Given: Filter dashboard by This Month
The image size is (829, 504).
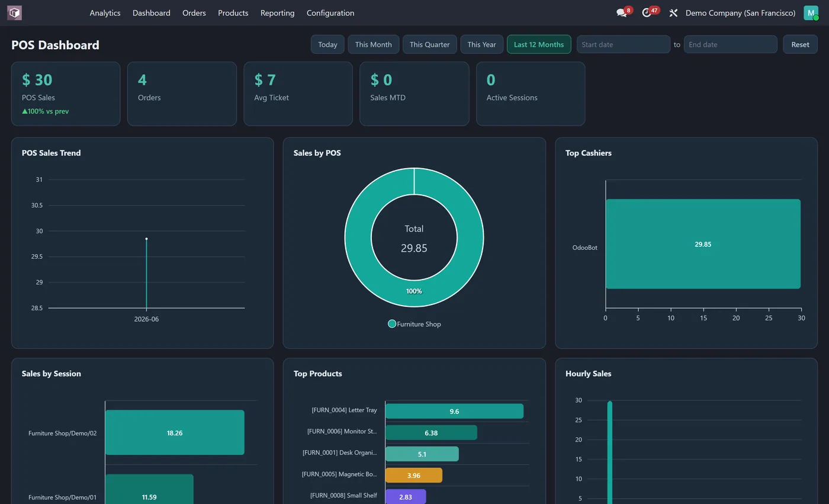Looking at the screenshot, I should click(373, 44).
